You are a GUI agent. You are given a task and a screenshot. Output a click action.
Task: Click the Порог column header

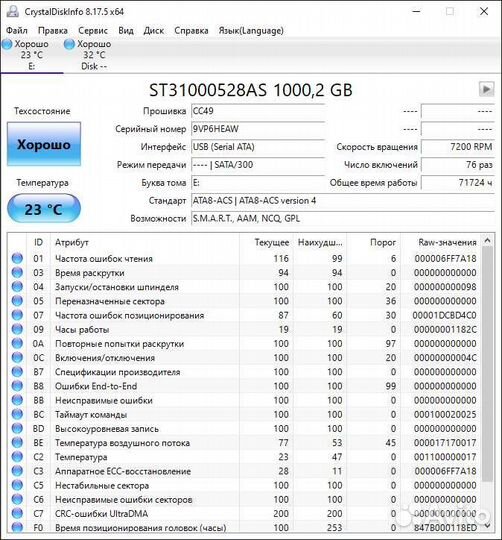373,242
